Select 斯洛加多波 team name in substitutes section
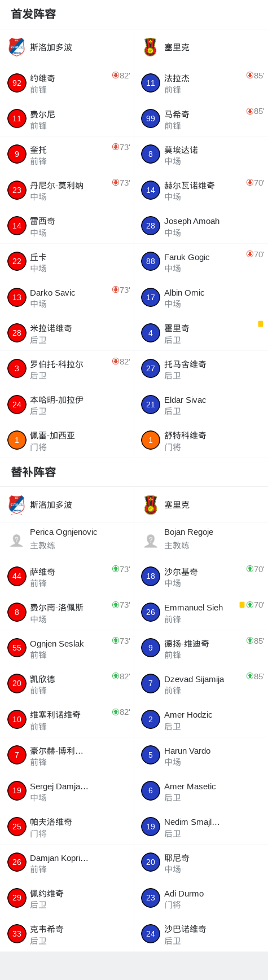This screenshot has height=980, width=268. 51,505
